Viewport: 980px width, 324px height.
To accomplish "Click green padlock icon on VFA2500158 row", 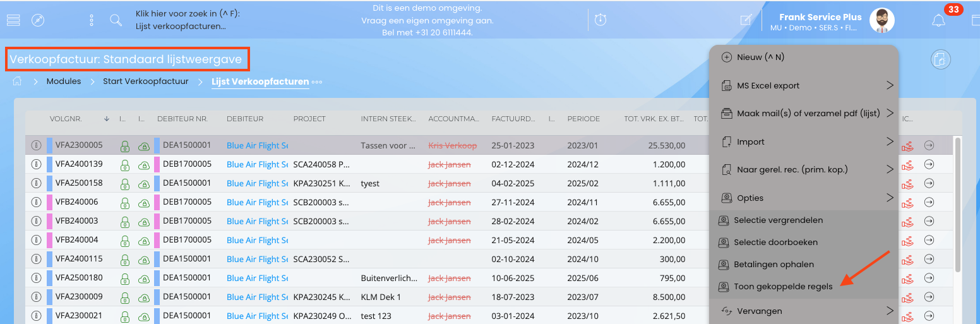I will pyautogui.click(x=125, y=183).
